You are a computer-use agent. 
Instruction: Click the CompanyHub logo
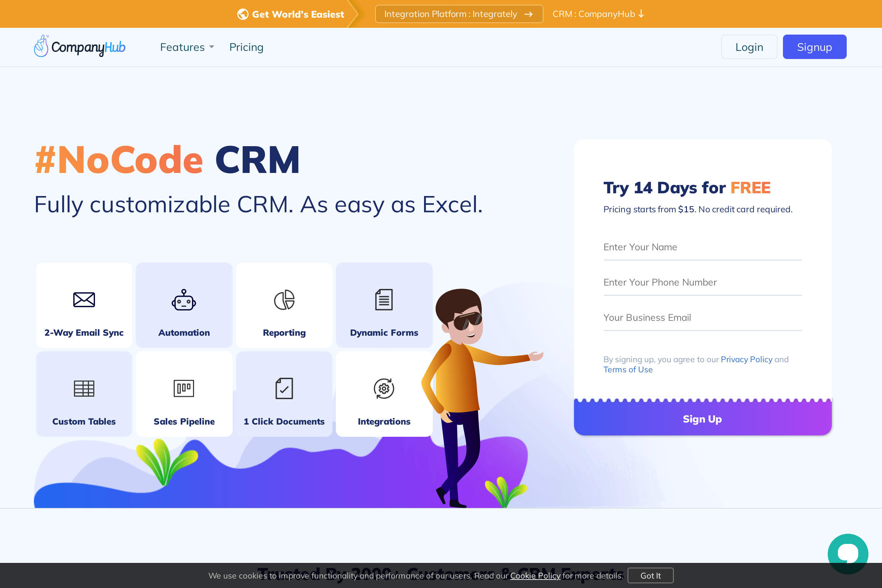pyautogui.click(x=79, y=47)
